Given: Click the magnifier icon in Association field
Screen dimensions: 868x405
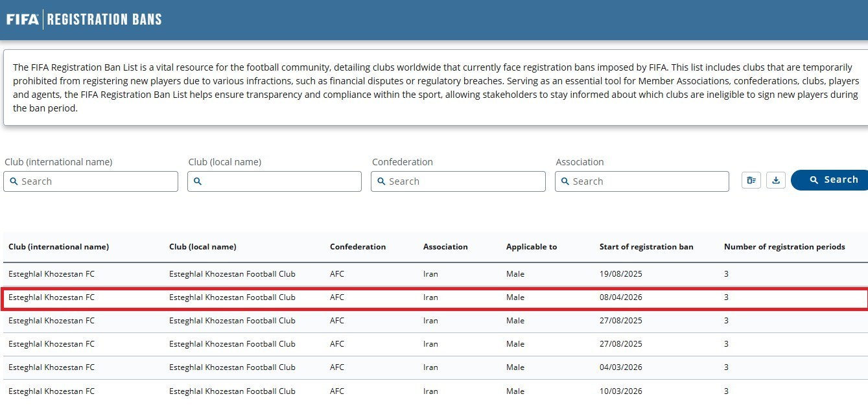Looking at the screenshot, I should pos(565,181).
